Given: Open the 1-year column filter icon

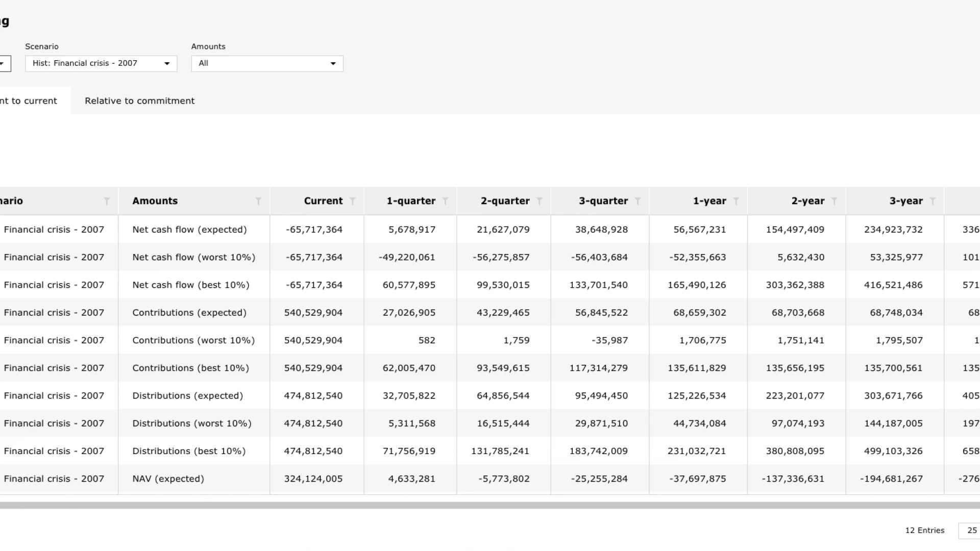Looking at the screenshot, I should 736,202.
